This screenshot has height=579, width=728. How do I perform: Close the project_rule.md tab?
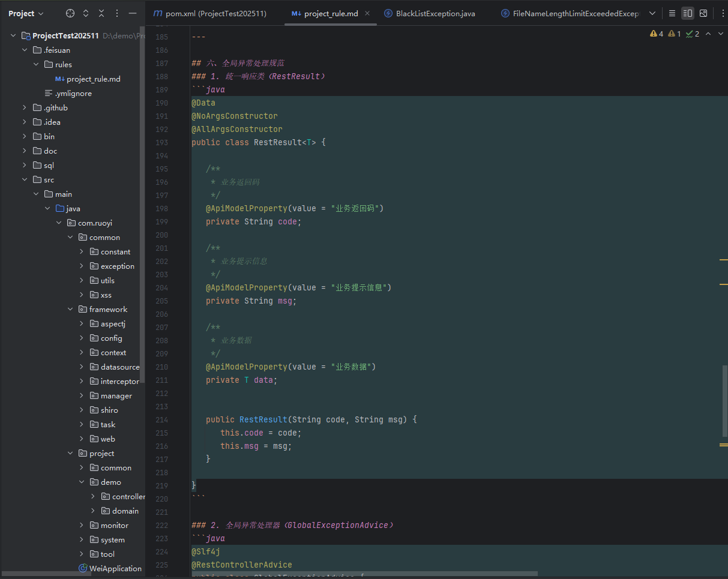coord(367,13)
